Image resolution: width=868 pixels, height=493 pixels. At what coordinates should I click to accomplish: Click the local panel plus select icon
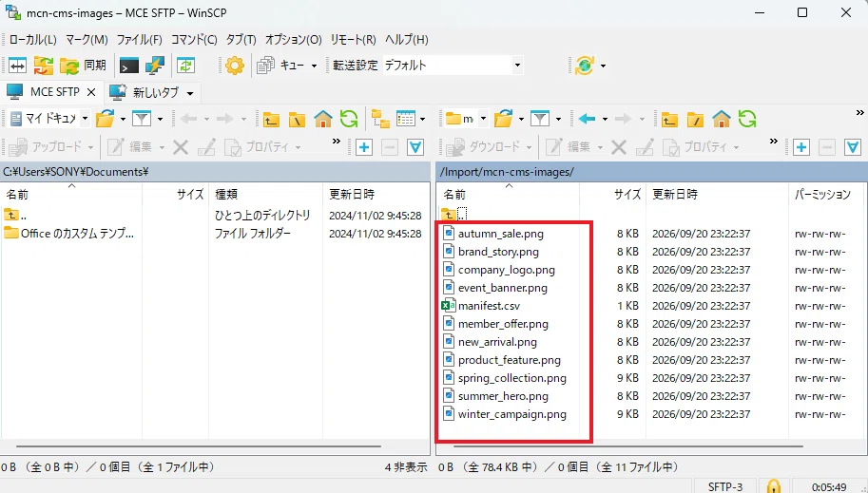coord(364,146)
